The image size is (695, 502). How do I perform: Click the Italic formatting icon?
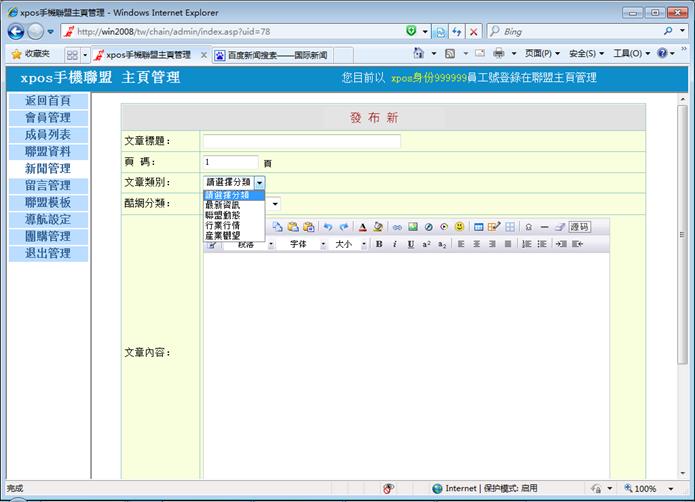pyautogui.click(x=395, y=244)
